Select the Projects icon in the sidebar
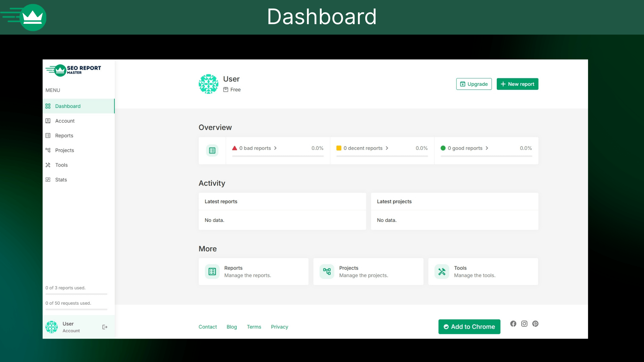644x362 pixels. click(48, 150)
